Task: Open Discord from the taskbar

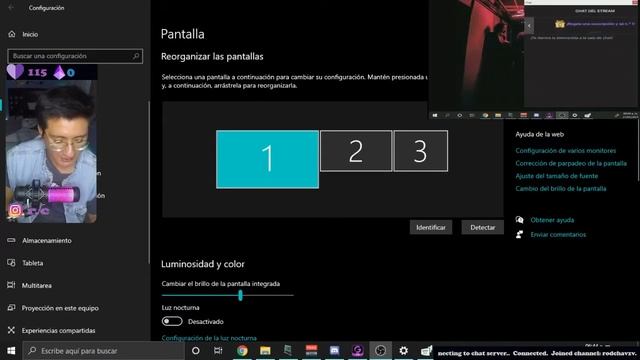Action: (334, 351)
